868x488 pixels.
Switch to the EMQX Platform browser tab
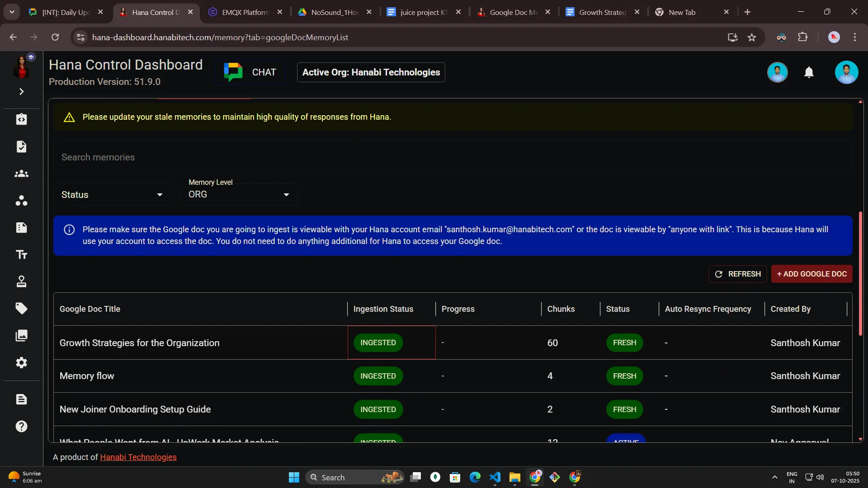click(245, 12)
